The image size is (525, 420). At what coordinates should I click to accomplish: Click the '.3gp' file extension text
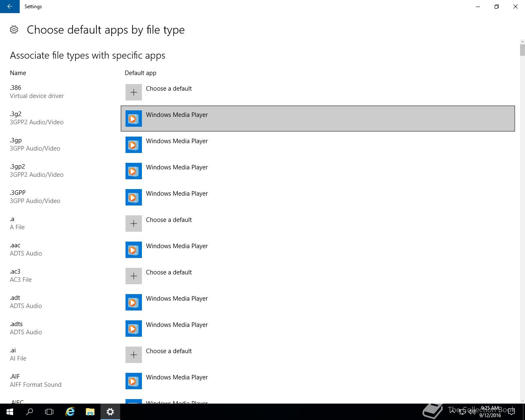(x=16, y=140)
